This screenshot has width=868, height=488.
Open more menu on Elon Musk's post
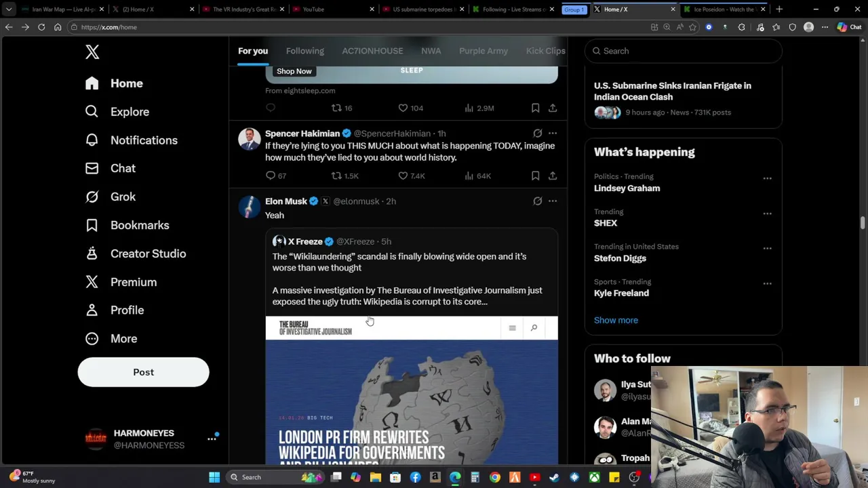click(553, 201)
